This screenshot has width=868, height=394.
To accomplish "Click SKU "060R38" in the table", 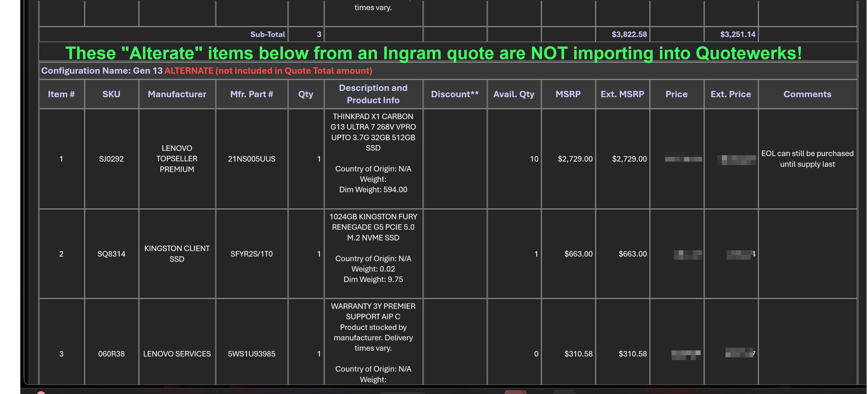I will tap(111, 353).
